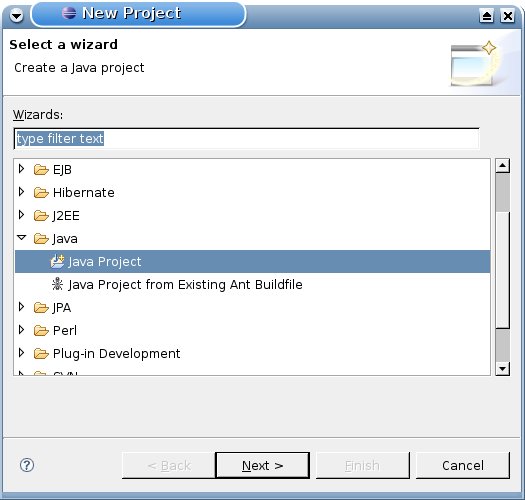Select the Hibernate tree label
Screen dimensions: 525x500
pyautogui.click(x=84, y=193)
